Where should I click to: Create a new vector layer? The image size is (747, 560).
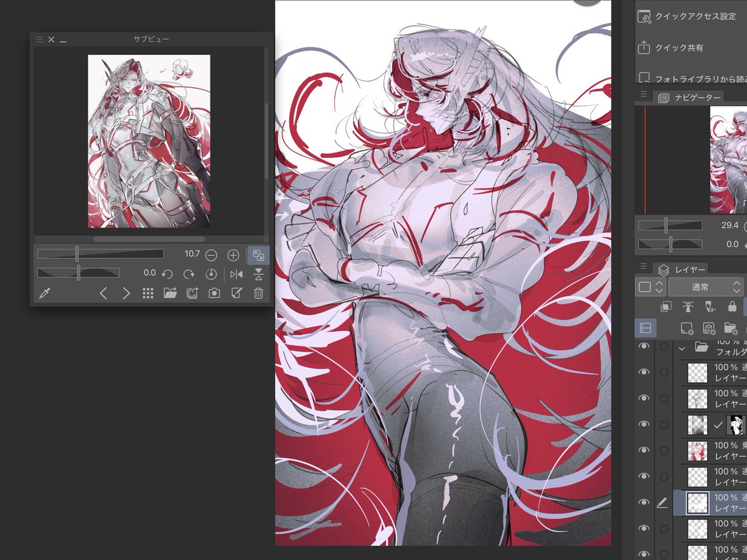click(709, 327)
